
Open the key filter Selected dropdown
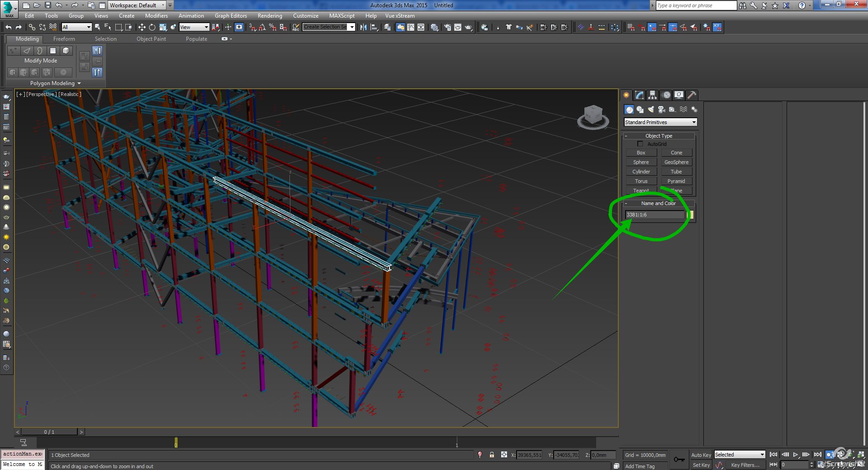[x=740, y=455]
